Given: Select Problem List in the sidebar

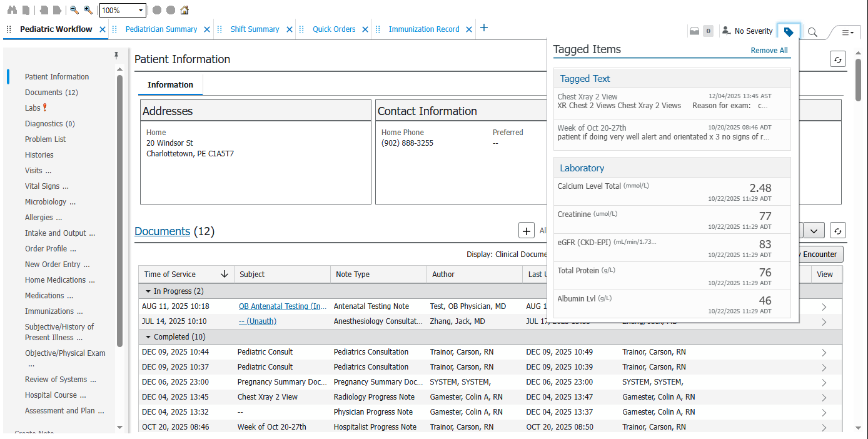Looking at the screenshot, I should point(45,139).
